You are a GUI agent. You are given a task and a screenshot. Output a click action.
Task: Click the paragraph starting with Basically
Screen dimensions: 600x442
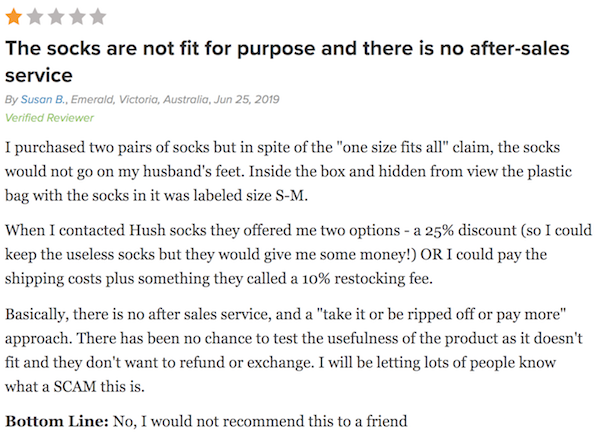(x=294, y=350)
